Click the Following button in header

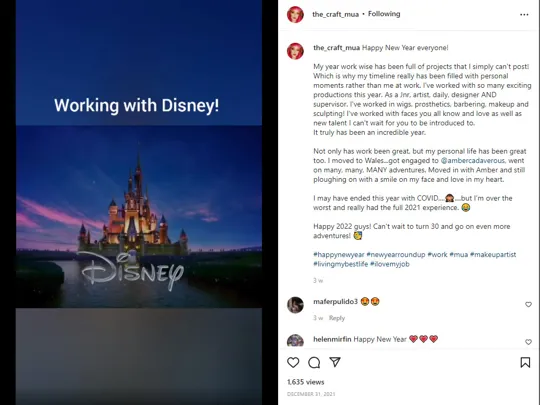coord(384,14)
